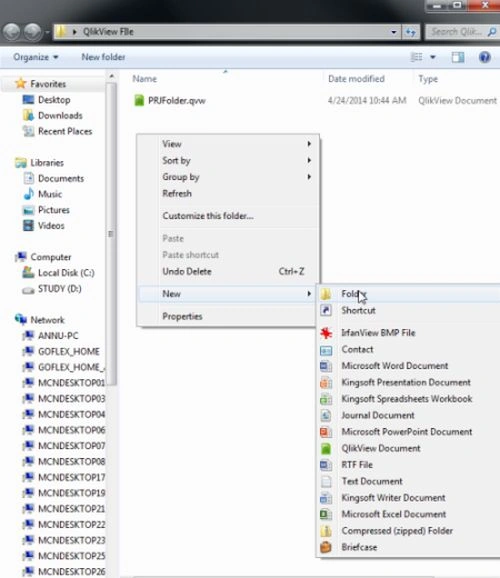Select Pictures library in sidebar
This screenshot has height=578, width=500.
54,210
